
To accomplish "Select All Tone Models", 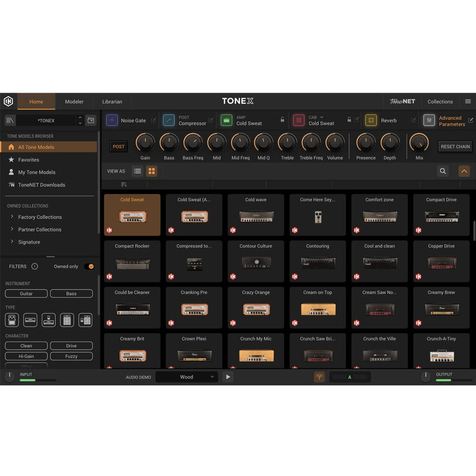I will point(49,147).
